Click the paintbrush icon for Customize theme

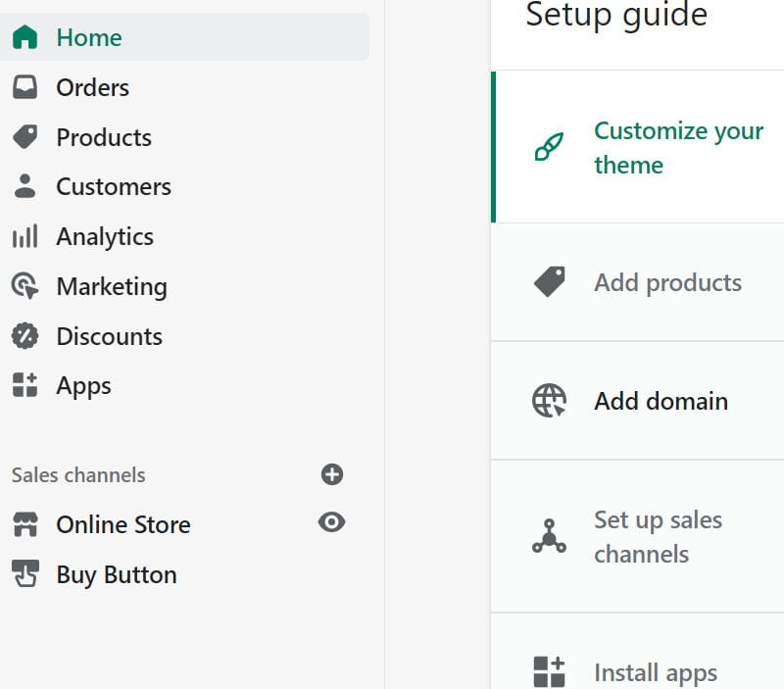pos(549,146)
